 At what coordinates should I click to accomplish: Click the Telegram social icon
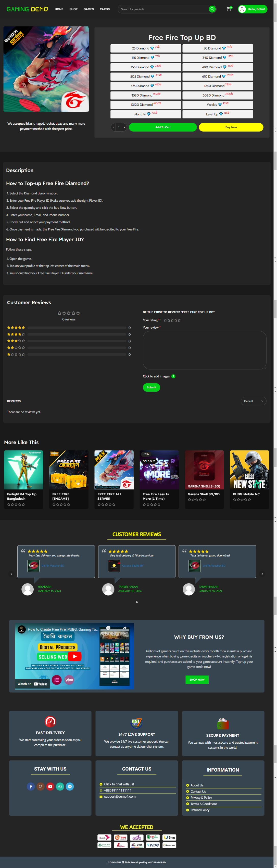(70, 786)
